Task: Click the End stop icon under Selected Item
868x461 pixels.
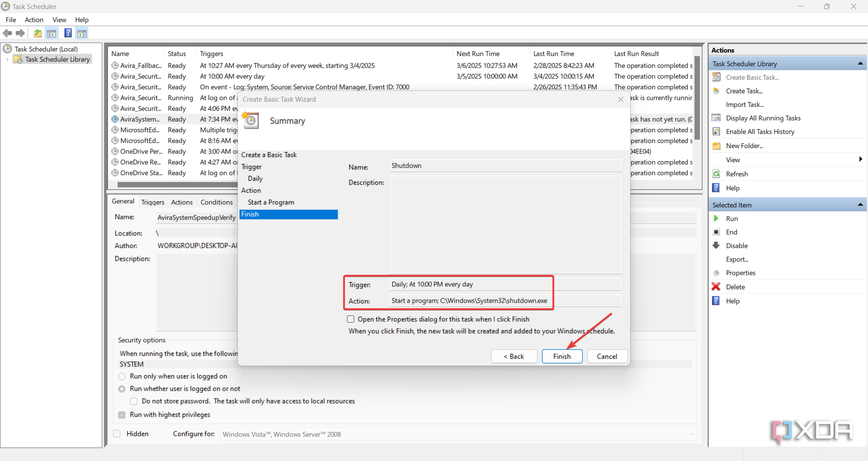Action: [x=717, y=232]
